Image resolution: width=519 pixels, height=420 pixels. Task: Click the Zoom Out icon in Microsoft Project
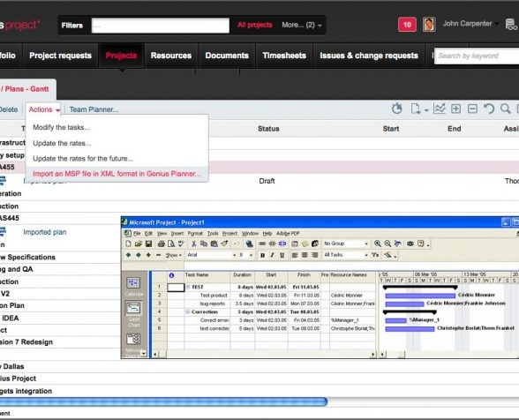[x=387, y=244]
